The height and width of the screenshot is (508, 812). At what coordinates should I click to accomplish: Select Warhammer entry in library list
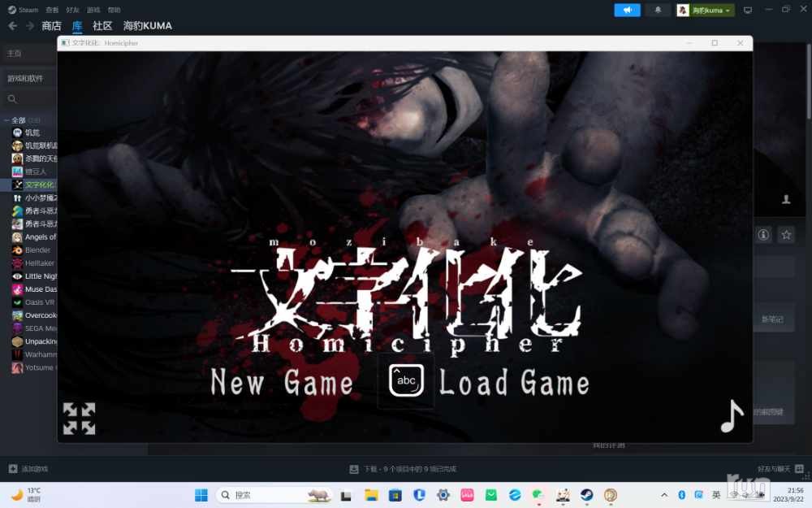click(34, 354)
